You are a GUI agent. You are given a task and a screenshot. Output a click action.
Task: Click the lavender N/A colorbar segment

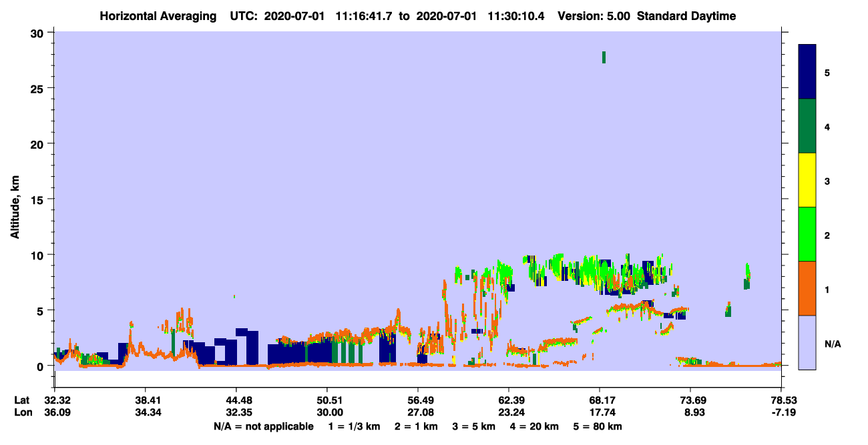click(x=807, y=342)
